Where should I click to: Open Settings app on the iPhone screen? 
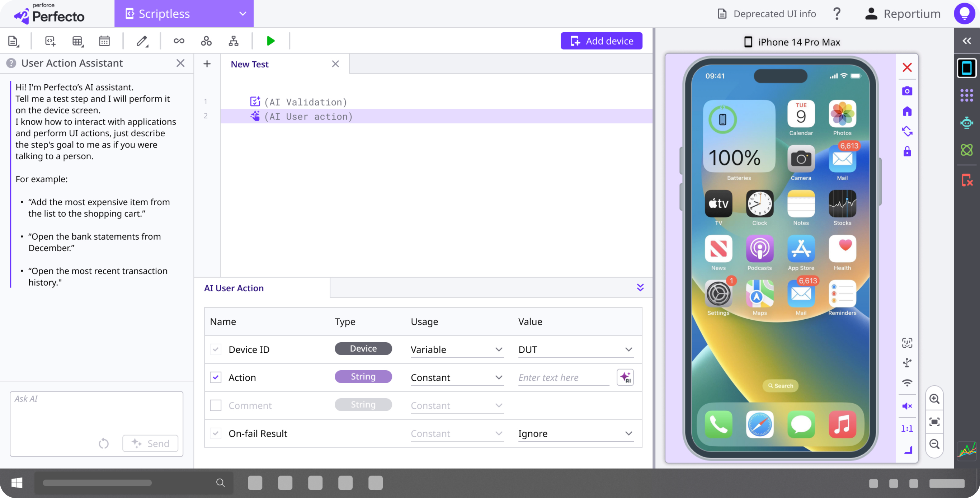click(718, 294)
